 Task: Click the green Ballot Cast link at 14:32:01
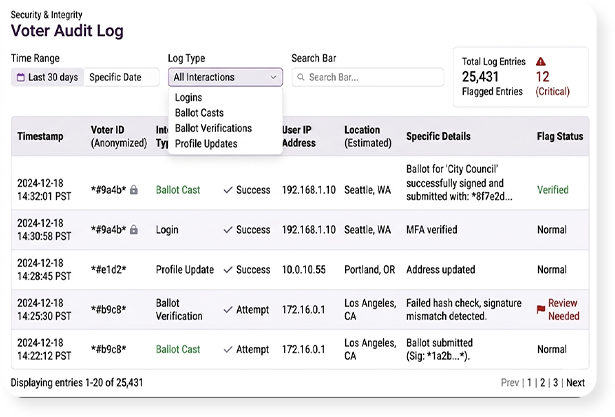tap(178, 190)
